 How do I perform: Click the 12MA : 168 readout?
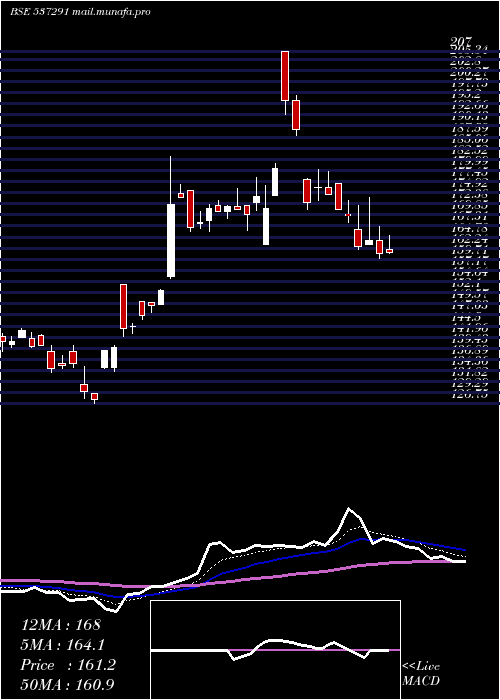tap(61, 625)
